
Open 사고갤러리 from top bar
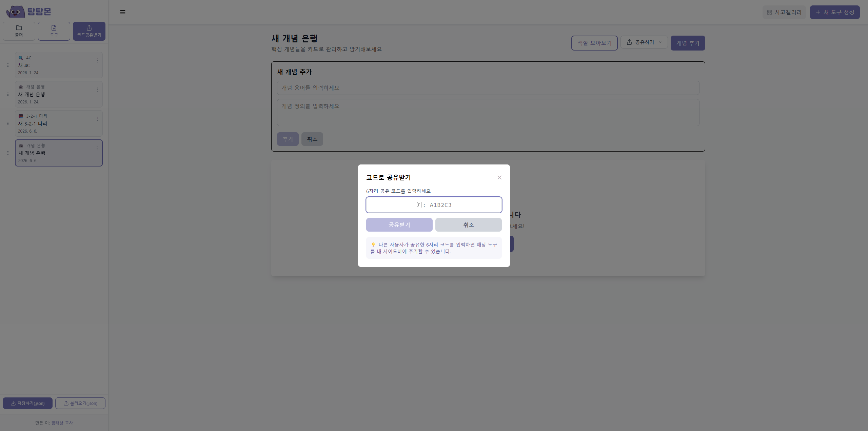(x=784, y=12)
